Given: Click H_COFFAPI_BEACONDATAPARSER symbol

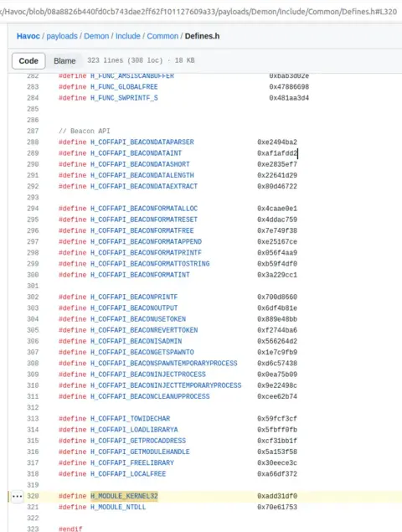Looking at the screenshot, I should click(142, 142).
